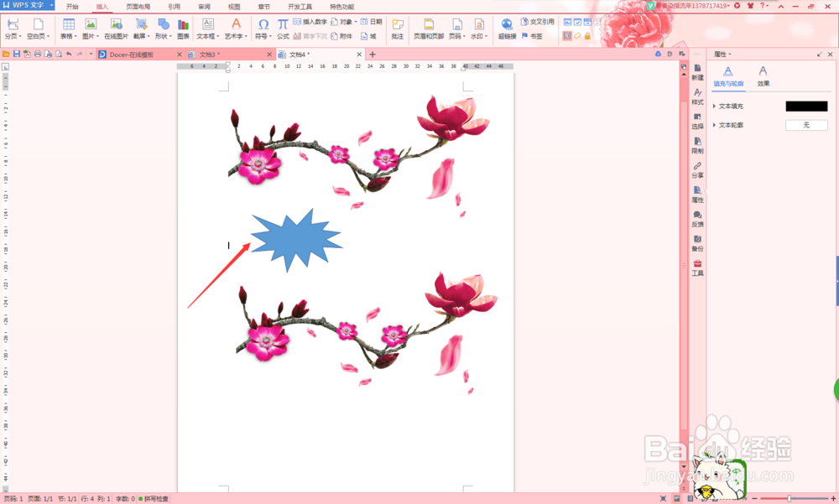Insert an equation with 公式
This screenshot has width=839, height=504.
(x=283, y=29)
